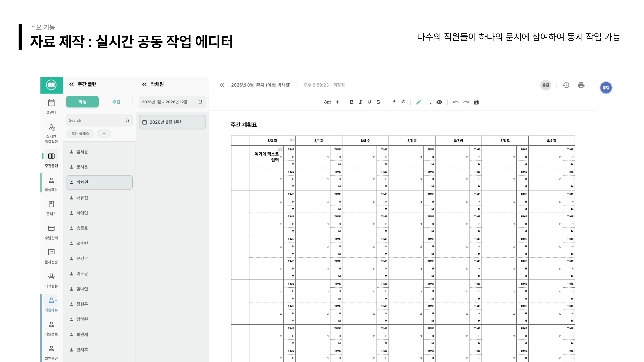Open the 2025년 1월 ~ 2026년 12월 date range
The height and width of the screenshot is (362, 644).
(x=172, y=102)
